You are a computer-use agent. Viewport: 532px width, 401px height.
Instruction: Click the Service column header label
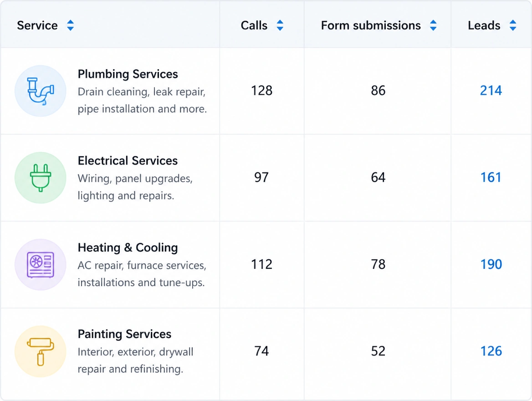pyautogui.click(x=37, y=26)
